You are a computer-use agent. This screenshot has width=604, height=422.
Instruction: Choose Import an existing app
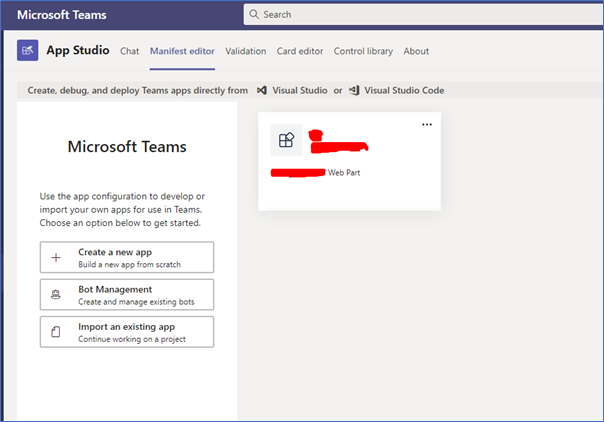click(x=127, y=332)
